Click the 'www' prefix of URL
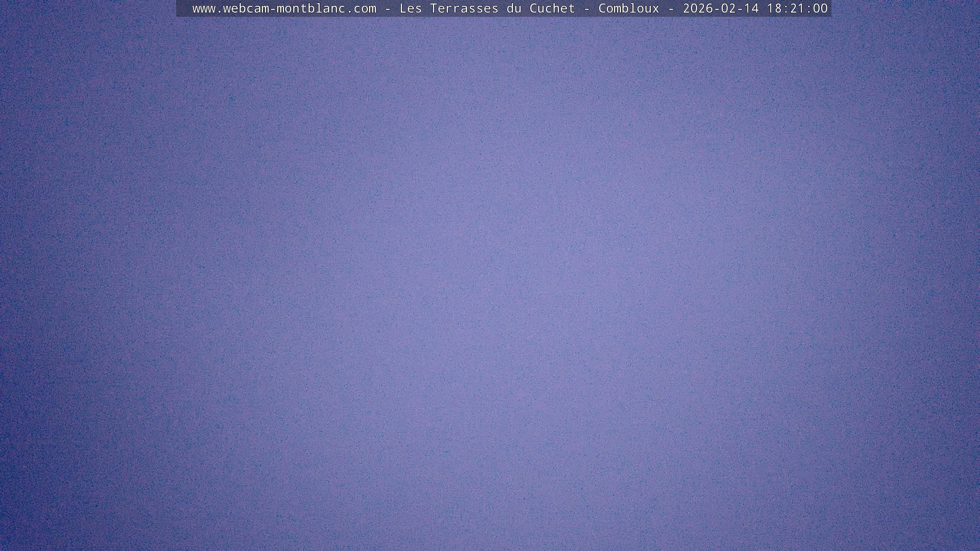Viewport: 980px width, 551px height. 204,8
